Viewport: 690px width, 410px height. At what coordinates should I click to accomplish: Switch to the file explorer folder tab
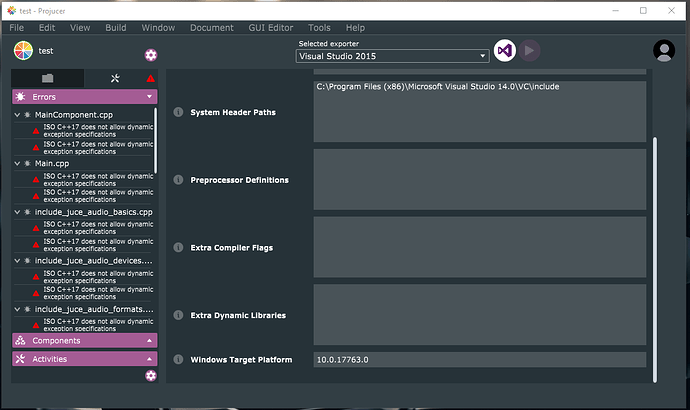point(48,78)
